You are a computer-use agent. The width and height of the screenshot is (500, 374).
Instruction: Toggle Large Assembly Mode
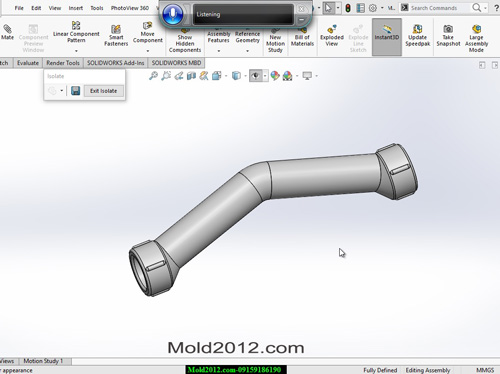pyautogui.click(x=476, y=38)
